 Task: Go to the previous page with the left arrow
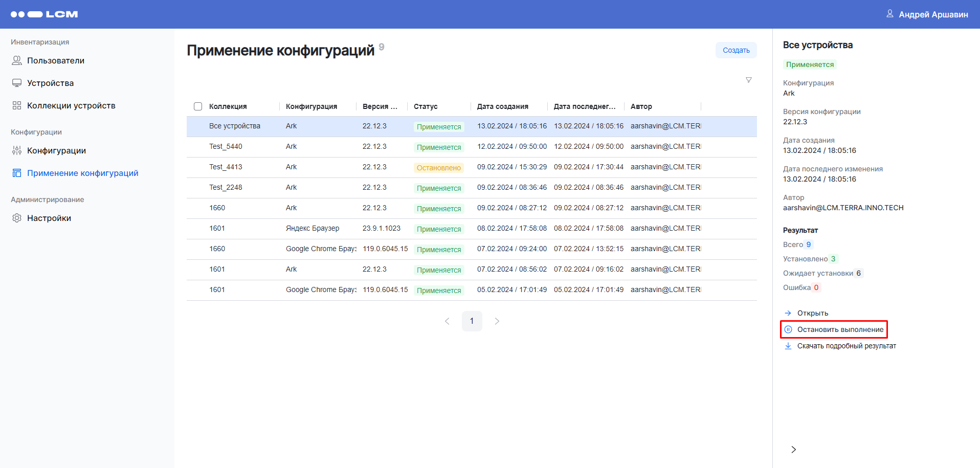coord(447,321)
